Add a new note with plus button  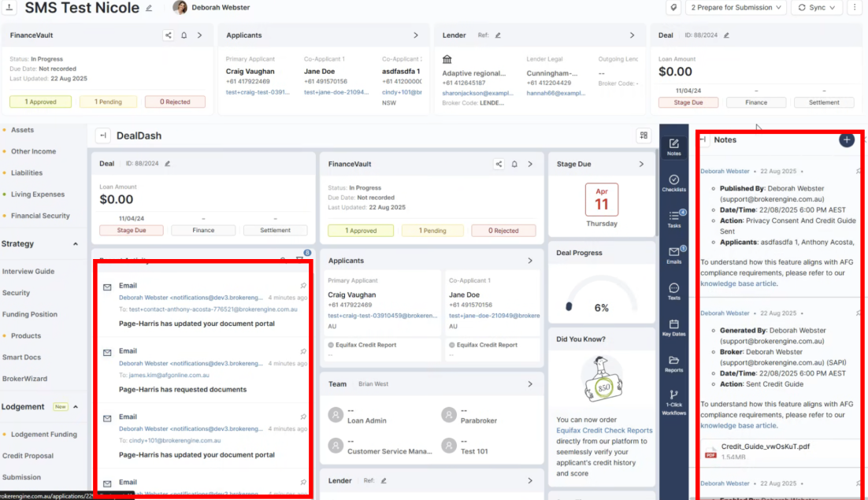point(847,140)
